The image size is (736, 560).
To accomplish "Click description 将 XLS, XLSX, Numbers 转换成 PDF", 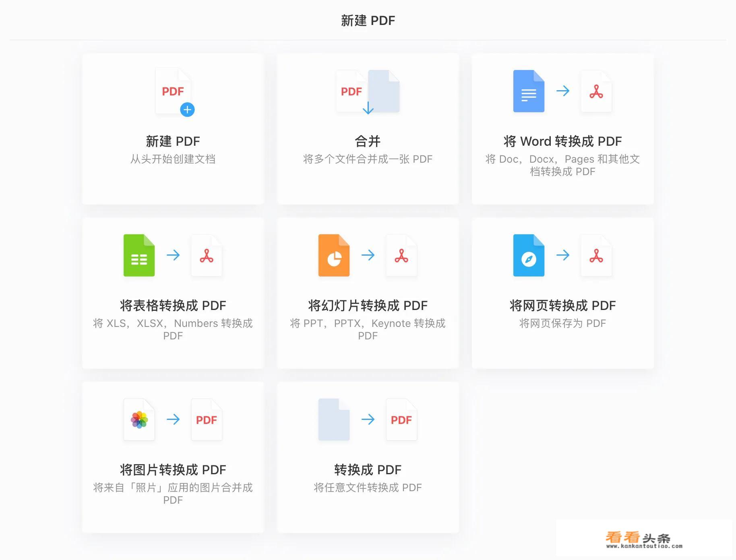I will pos(173,329).
